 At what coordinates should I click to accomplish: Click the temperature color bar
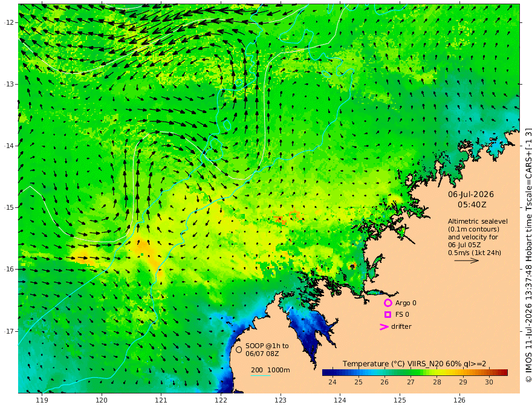pyautogui.click(x=415, y=373)
